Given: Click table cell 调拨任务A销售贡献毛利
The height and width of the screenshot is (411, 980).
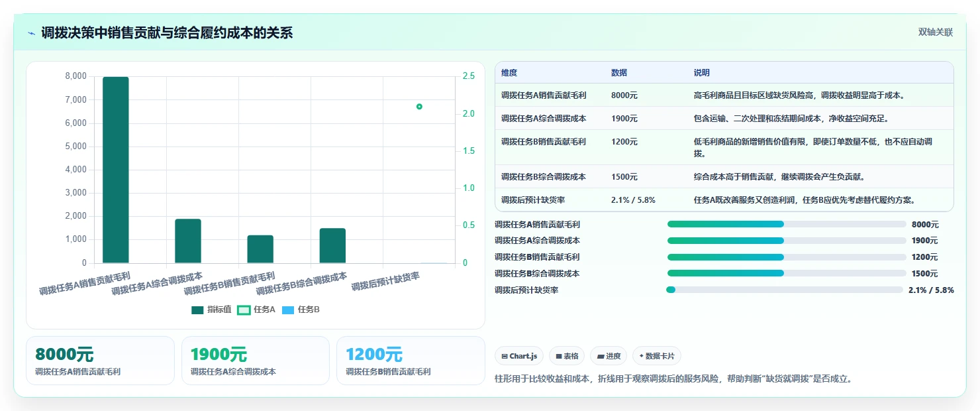Looking at the screenshot, I should click(x=544, y=95).
